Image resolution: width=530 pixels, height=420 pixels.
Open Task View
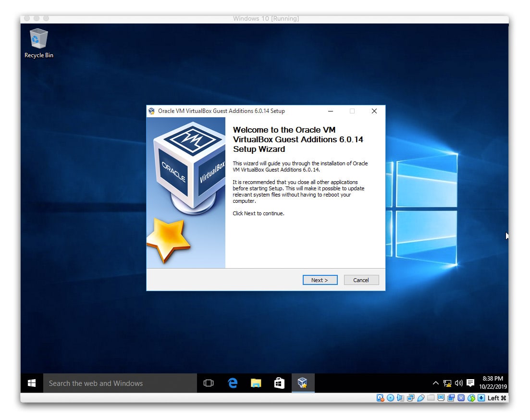[209, 383]
